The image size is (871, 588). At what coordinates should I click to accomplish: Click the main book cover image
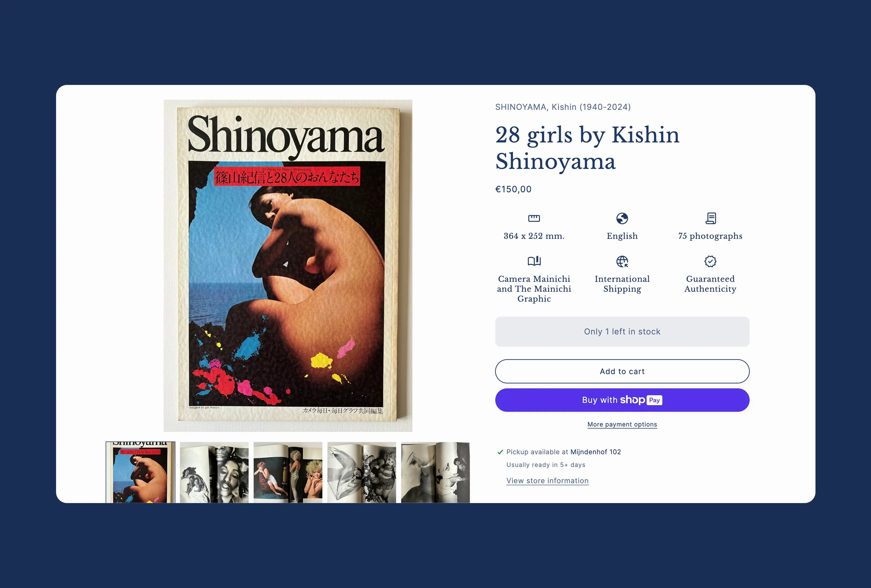288,265
